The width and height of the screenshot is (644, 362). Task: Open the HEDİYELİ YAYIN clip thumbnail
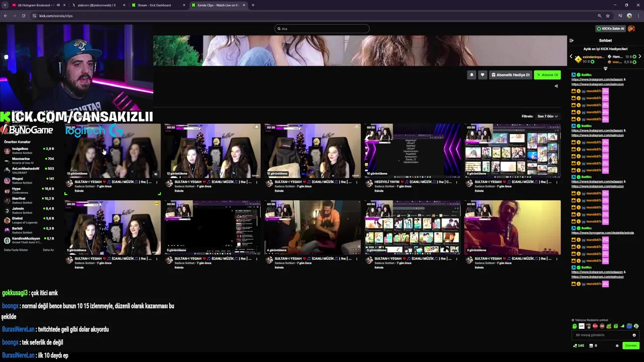412,150
